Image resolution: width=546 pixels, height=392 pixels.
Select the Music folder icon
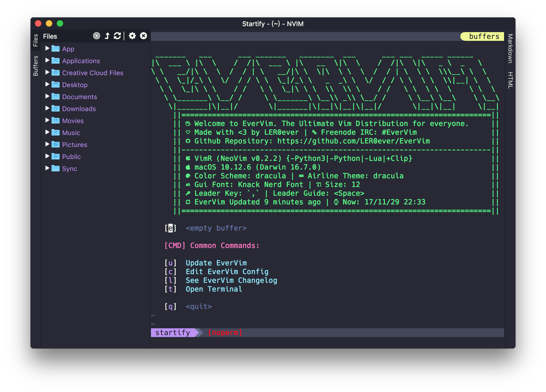(x=56, y=133)
